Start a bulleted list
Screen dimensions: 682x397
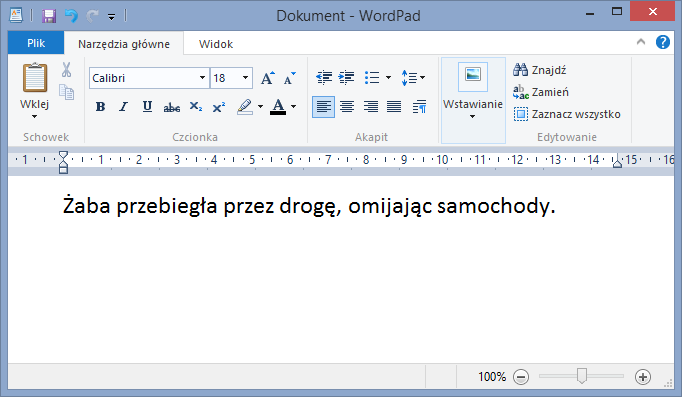click(x=372, y=78)
